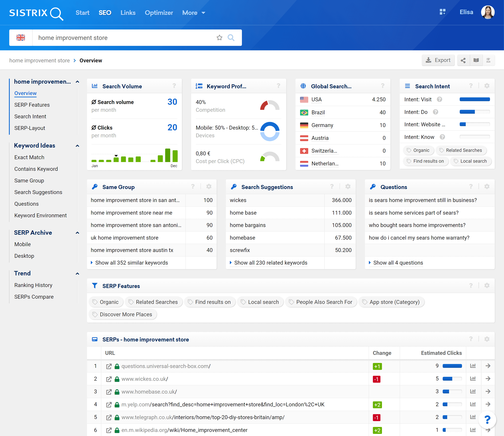The height and width of the screenshot is (436, 504).
Task: Open SERPs Compare in sidebar
Action: point(34,297)
